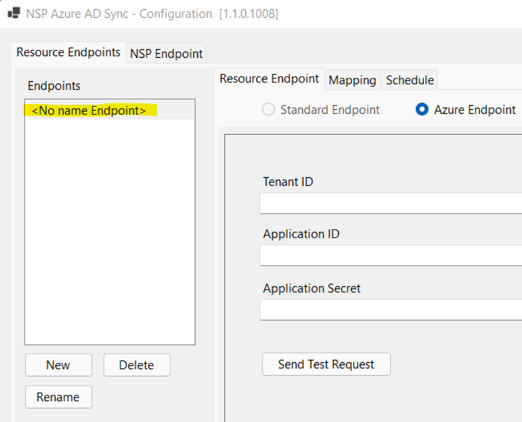The image size is (522, 422).
Task: Open the NSP Endpoint tab
Action: tap(166, 53)
